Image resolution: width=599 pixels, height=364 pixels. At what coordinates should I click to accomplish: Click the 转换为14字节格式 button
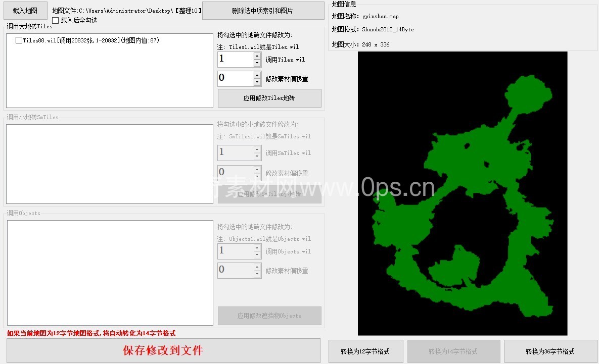click(x=453, y=351)
